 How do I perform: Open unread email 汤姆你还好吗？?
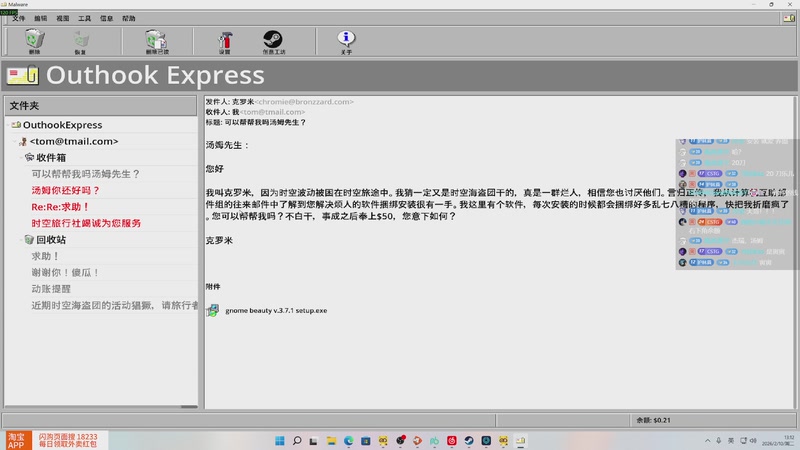click(x=66, y=190)
